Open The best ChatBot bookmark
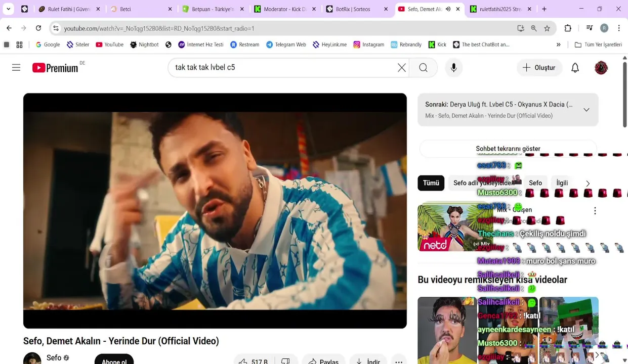Image resolution: width=628 pixels, height=364 pixels. coord(481,44)
